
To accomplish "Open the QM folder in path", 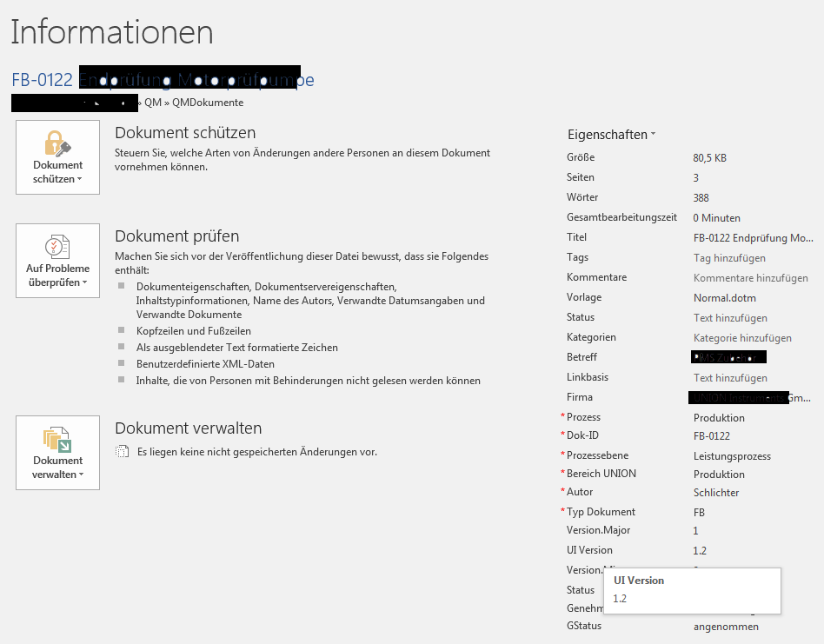I will pos(153,103).
